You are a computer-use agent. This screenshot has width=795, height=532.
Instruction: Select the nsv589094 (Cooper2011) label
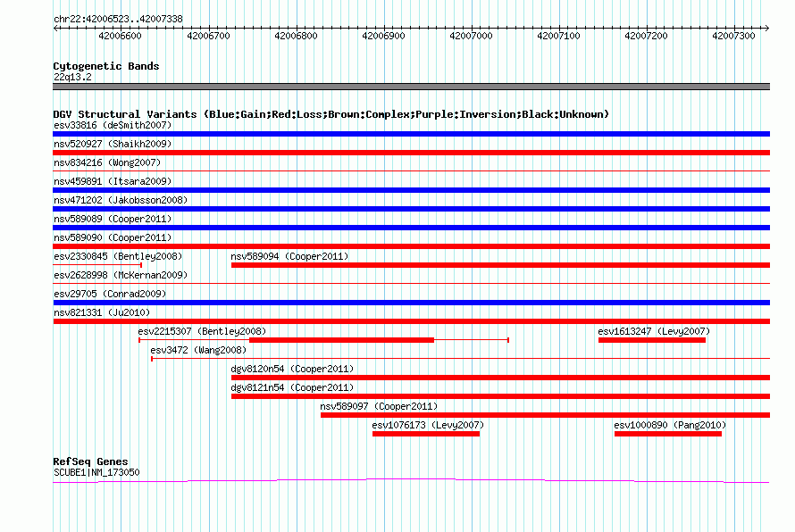(x=289, y=256)
